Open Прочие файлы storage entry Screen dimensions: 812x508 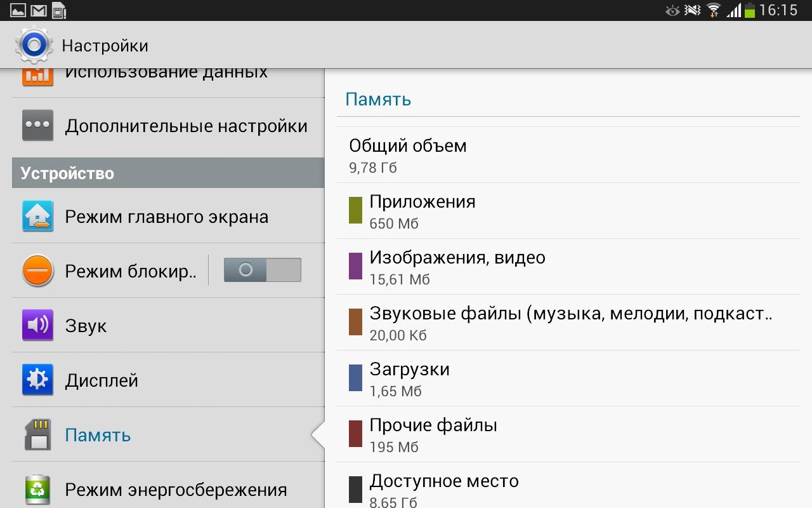click(433, 434)
